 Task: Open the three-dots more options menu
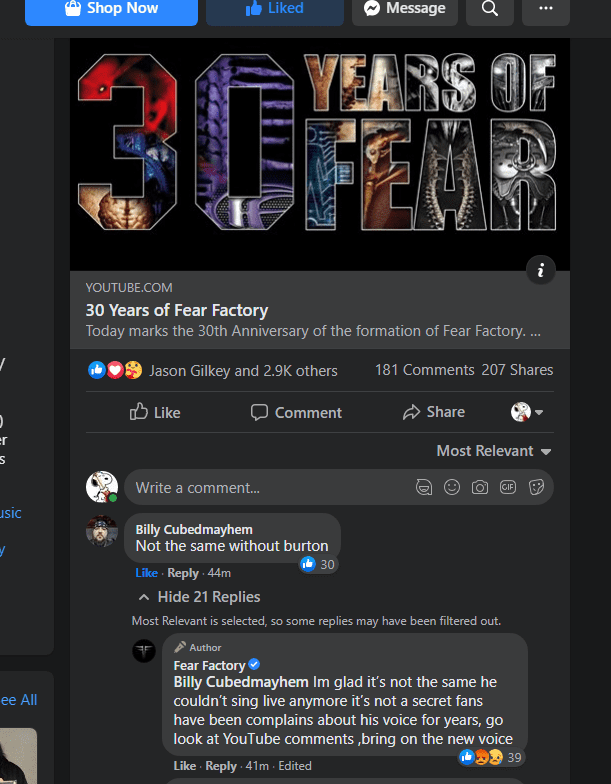point(545,9)
